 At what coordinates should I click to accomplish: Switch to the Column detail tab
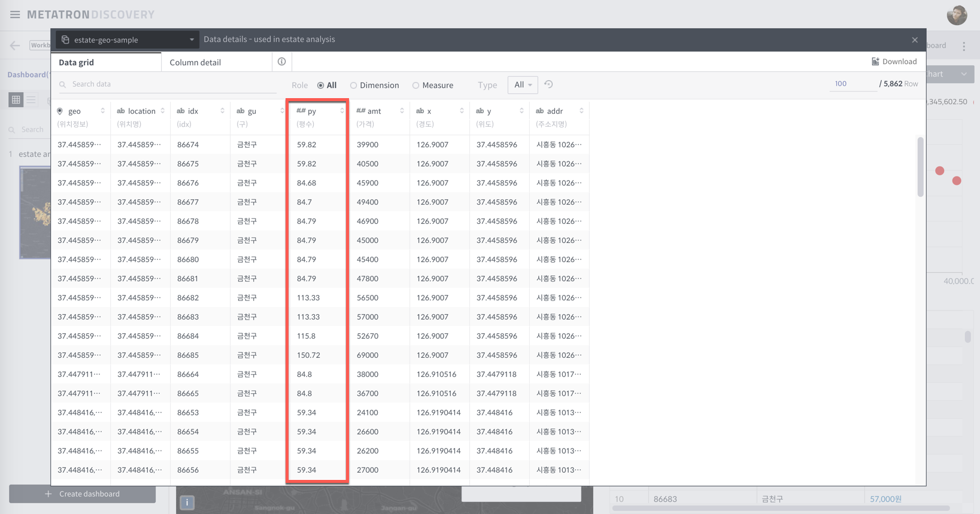tap(216, 62)
